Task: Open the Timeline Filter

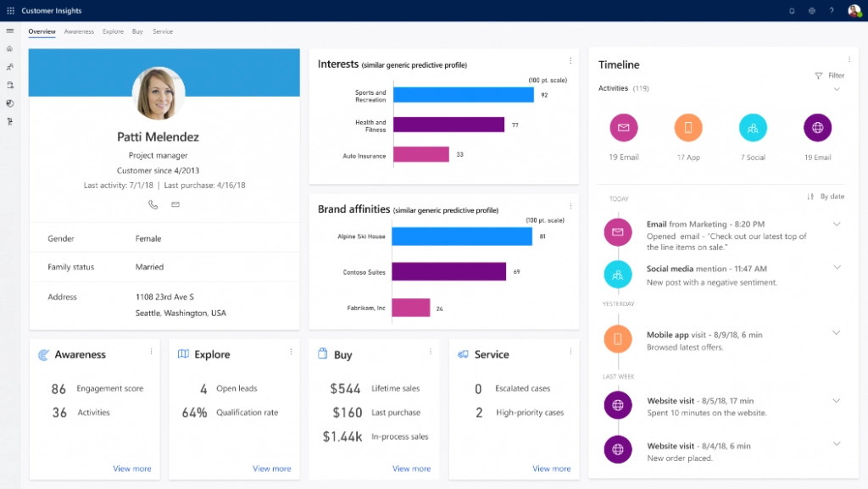Action: coord(830,75)
